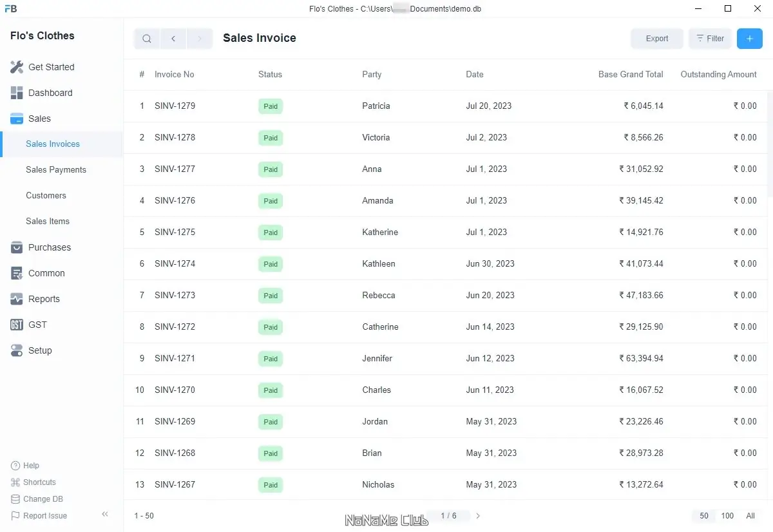Viewport: 773px width, 532px height.
Task: Click the Dashboard icon in sidebar
Action: coord(17,93)
